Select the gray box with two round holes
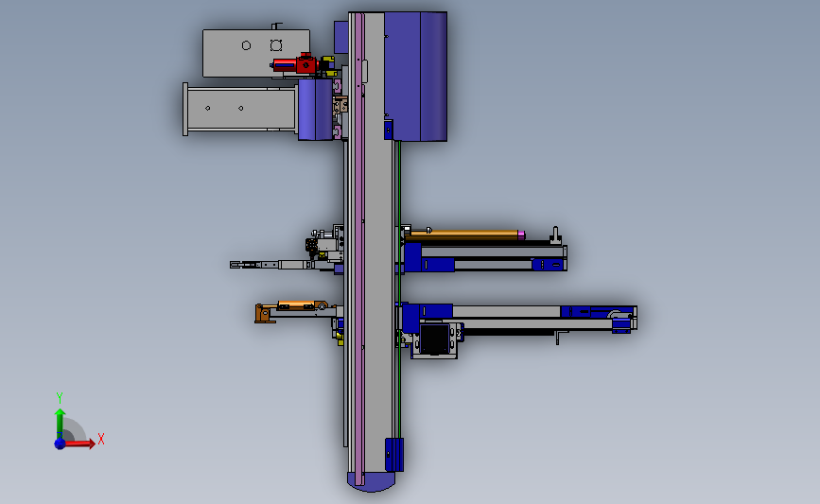 [256, 53]
